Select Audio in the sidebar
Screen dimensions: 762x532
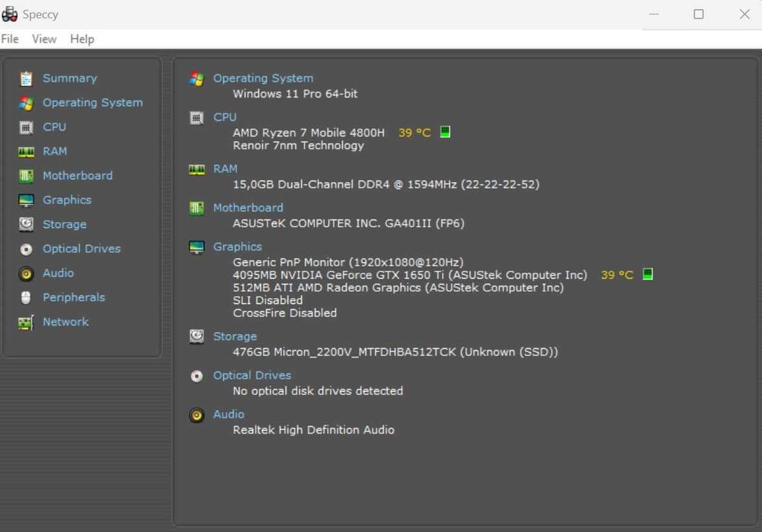tap(59, 273)
